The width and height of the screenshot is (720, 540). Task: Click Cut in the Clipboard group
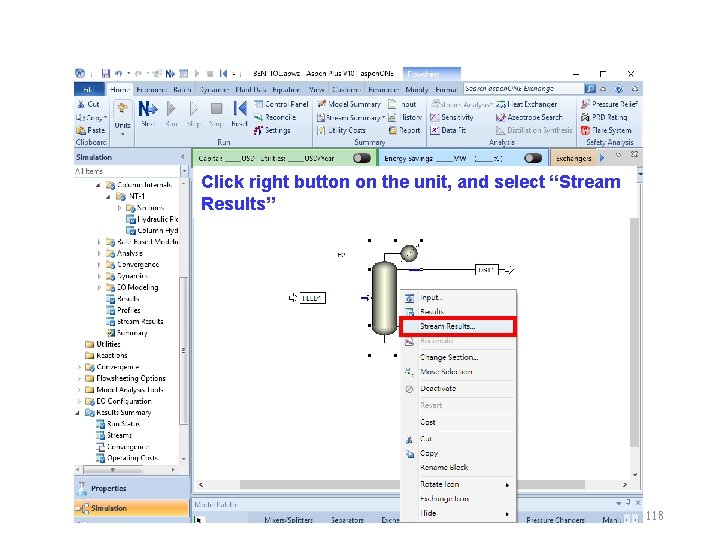[x=88, y=104]
